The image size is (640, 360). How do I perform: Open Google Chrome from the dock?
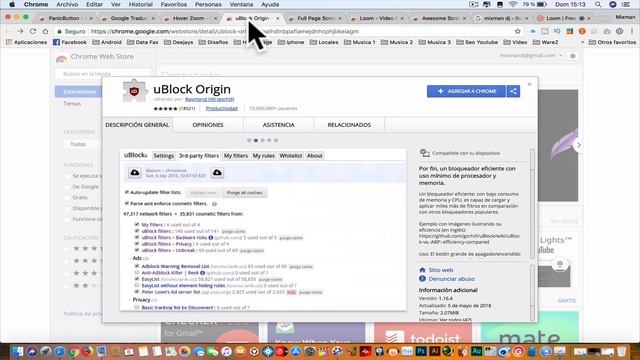click(73, 351)
